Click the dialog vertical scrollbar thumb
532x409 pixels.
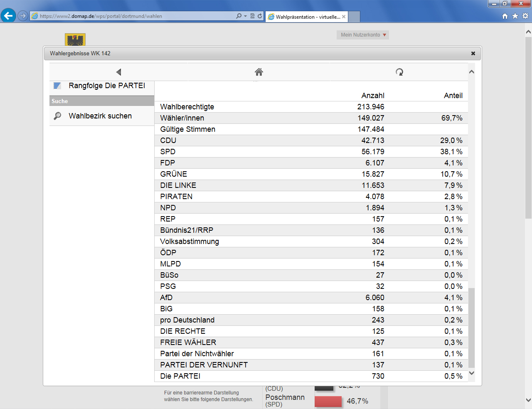coord(472,328)
